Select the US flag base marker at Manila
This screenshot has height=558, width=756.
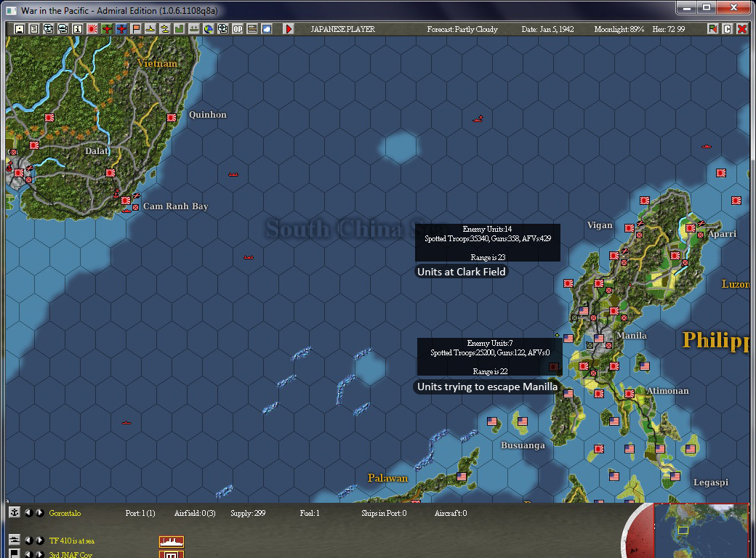(599, 339)
